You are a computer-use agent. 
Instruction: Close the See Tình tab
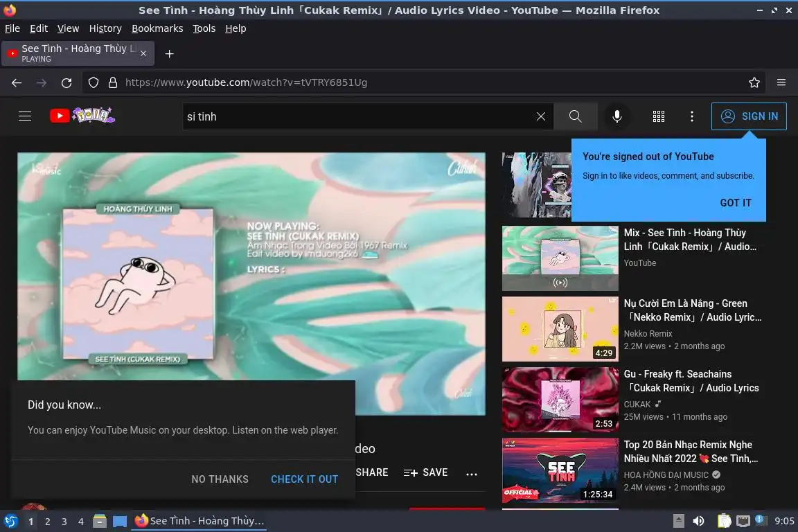tap(143, 53)
